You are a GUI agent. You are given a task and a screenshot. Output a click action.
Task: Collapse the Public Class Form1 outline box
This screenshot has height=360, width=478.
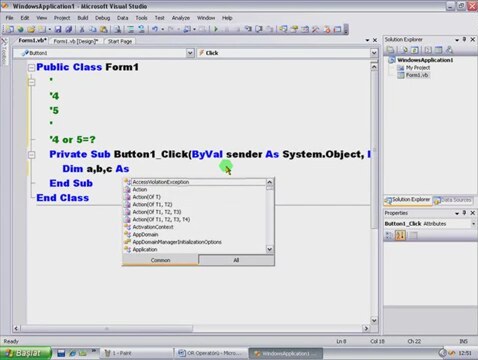(x=31, y=68)
